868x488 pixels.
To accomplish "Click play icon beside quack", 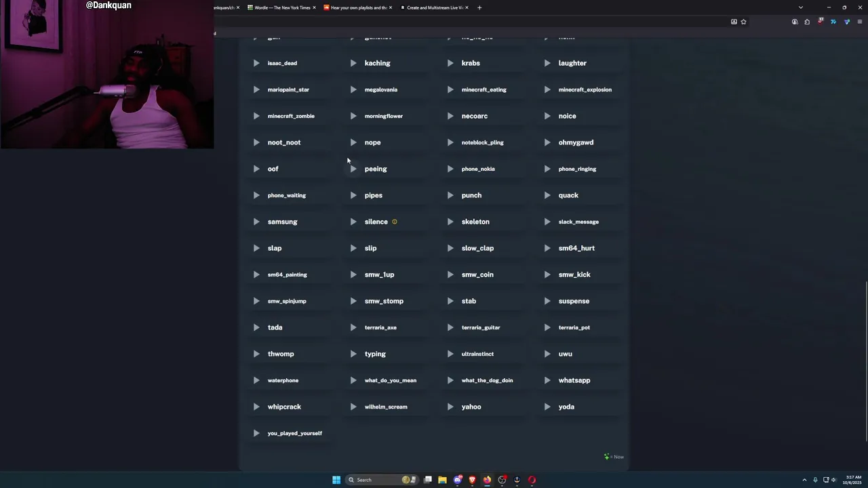I will coord(547,195).
